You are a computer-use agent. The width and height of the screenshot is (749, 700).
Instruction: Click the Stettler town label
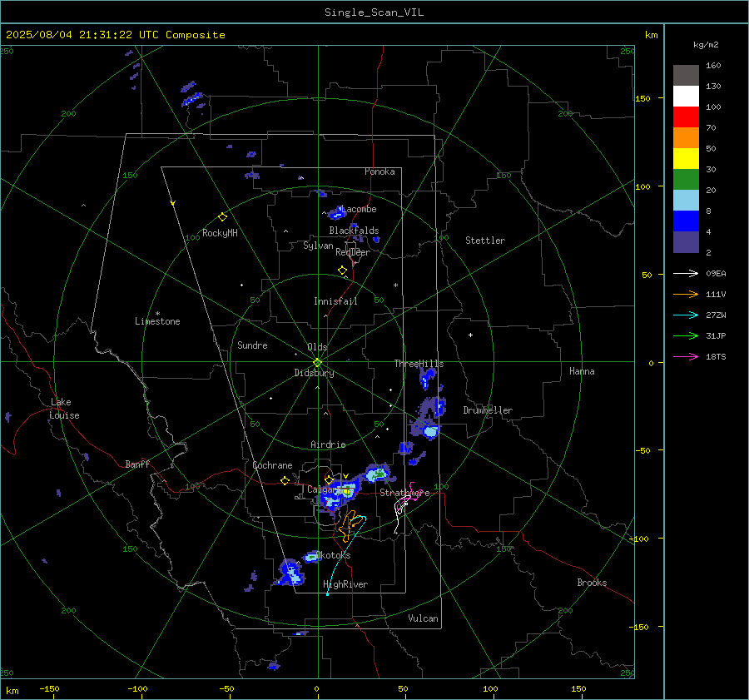point(485,241)
